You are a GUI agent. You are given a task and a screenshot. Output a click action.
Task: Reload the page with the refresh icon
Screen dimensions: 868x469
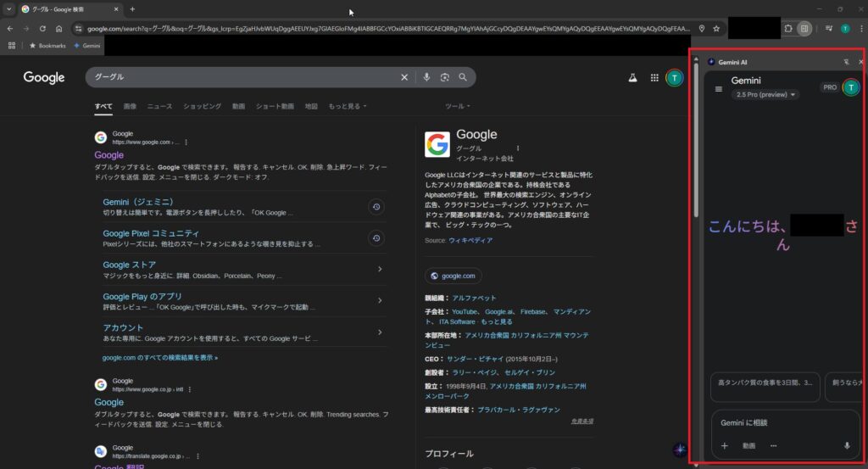tap(42, 28)
